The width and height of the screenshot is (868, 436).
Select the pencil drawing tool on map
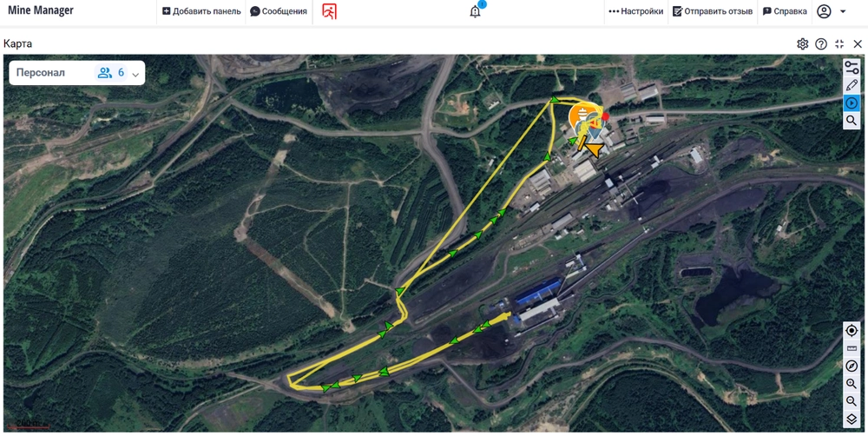852,85
